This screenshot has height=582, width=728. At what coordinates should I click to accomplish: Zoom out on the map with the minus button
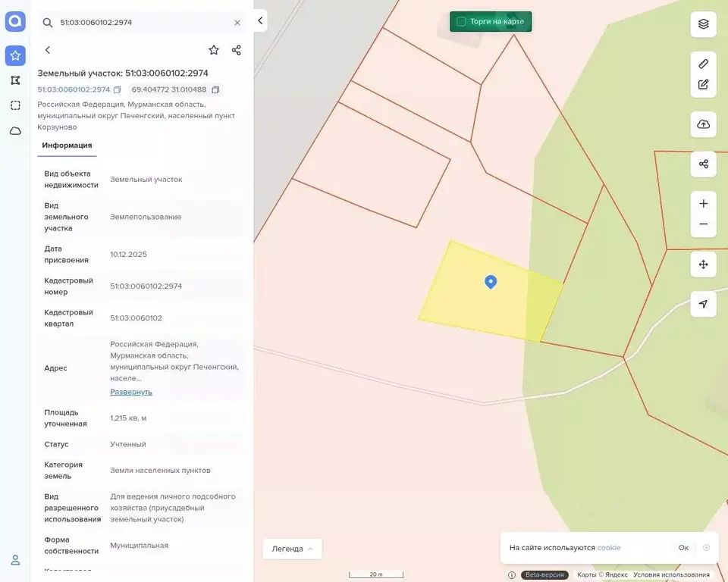[703, 224]
